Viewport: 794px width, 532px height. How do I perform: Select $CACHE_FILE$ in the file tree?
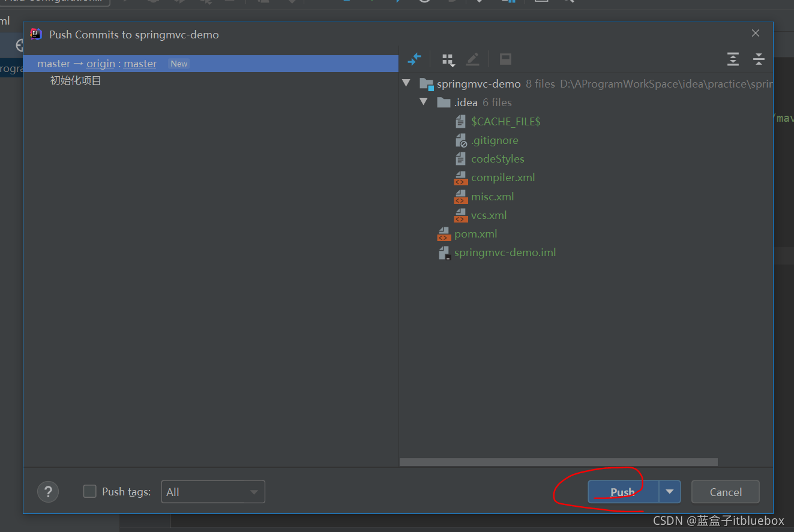(x=506, y=121)
